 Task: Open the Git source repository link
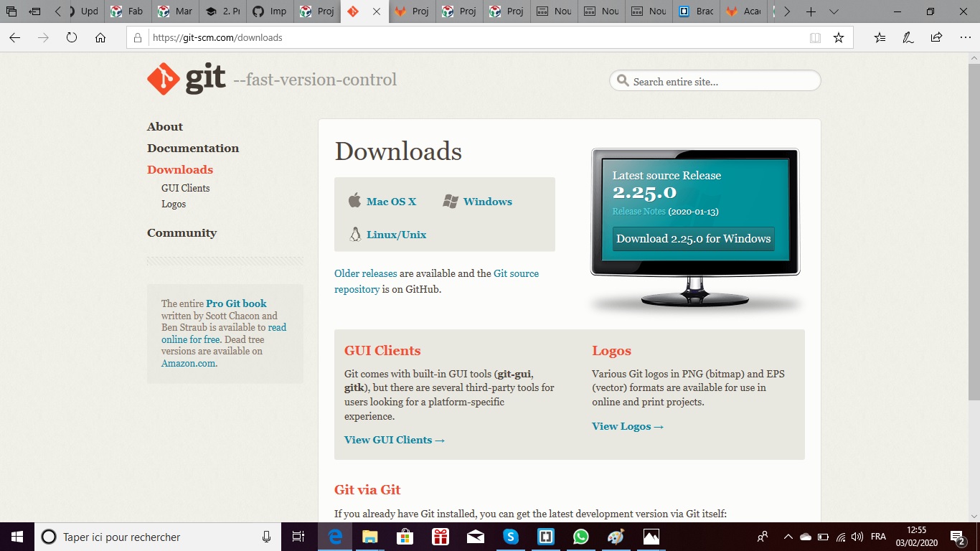click(436, 281)
